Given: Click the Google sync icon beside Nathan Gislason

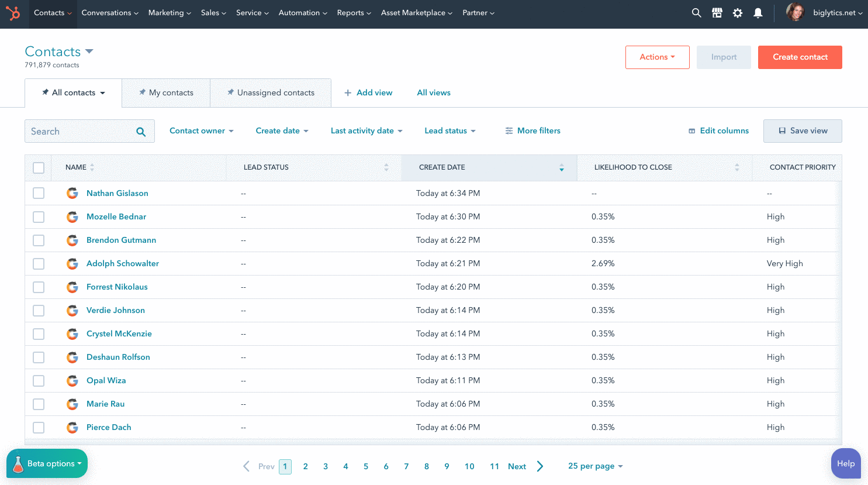Looking at the screenshot, I should (x=72, y=192).
